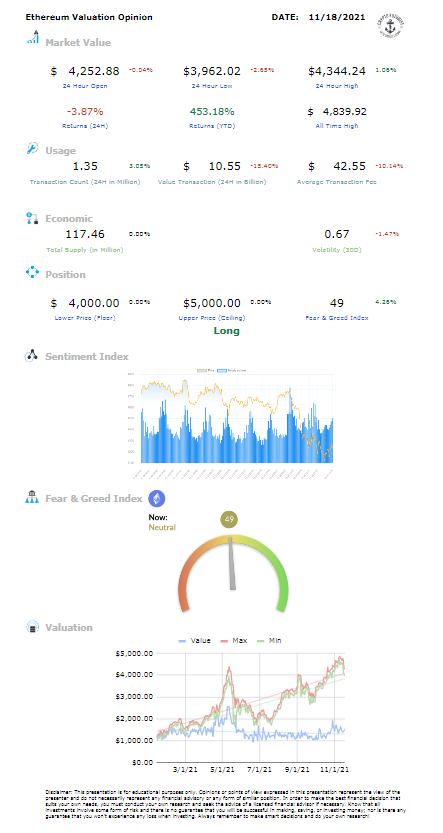Click the Usage wrench icon
Image resolution: width=443 pixels, height=833 pixels.
[x=32, y=149]
